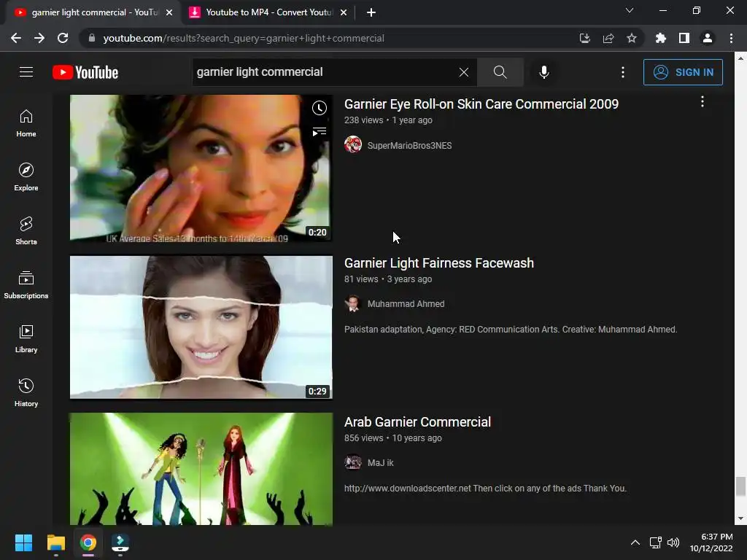The width and height of the screenshot is (747, 560).
Task: Play the Garnier Light Fairness Facewash thumbnail
Action: click(201, 327)
